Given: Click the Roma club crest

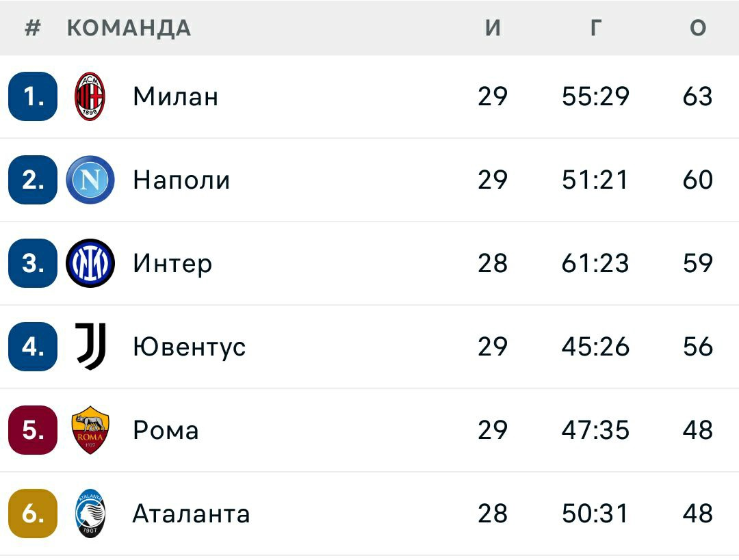Looking at the screenshot, I should (90, 430).
